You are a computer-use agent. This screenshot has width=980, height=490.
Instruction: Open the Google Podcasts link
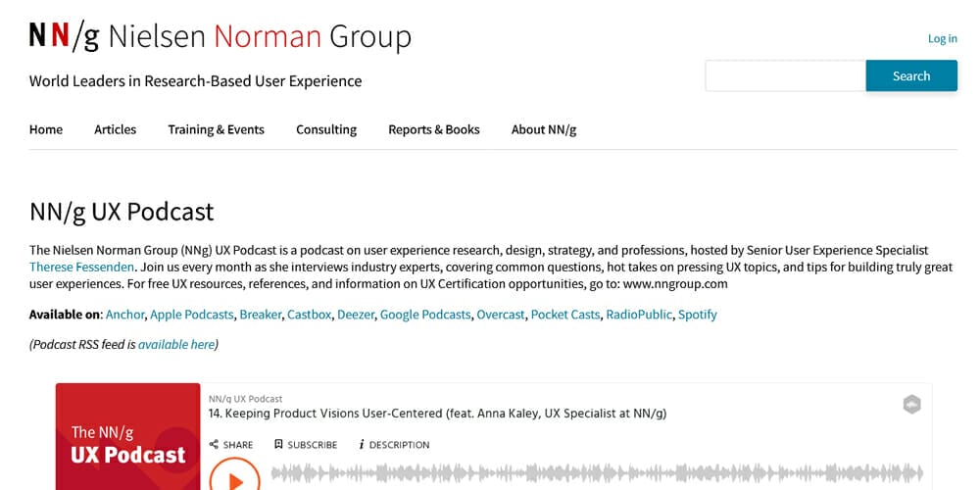coord(425,315)
